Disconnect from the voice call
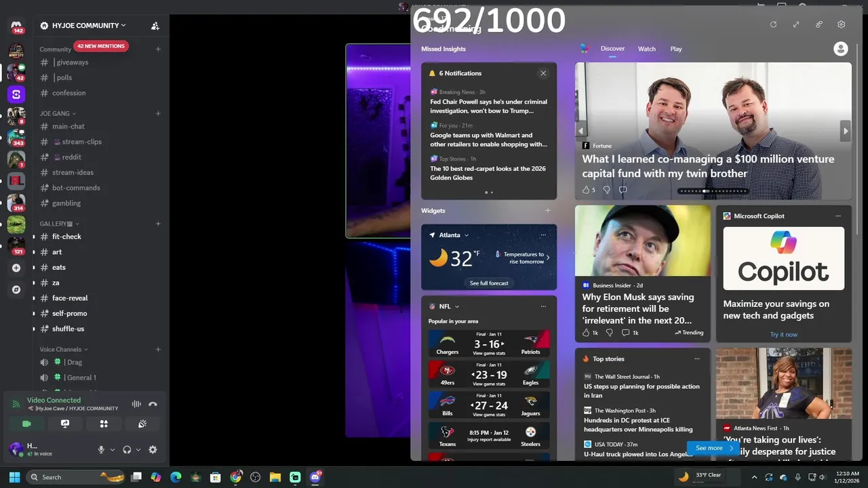Image resolution: width=868 pixels, height=488 pixels. pos(153,404)
